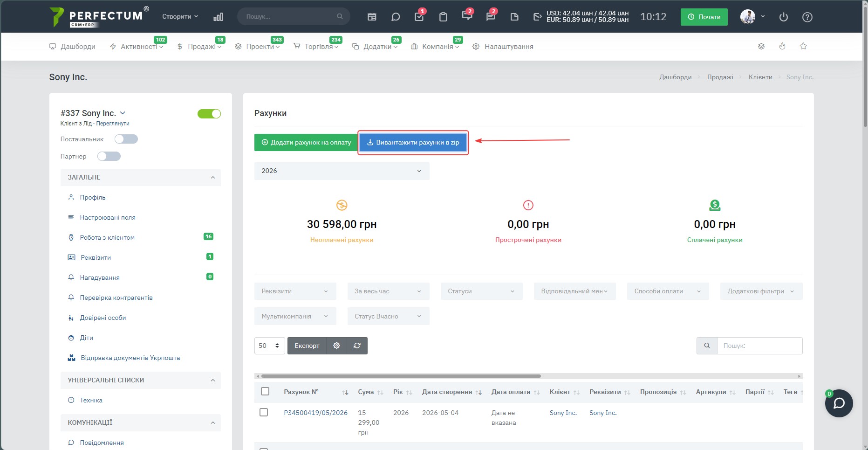Open the clipboard icon in header
This screenshot has width=868, height=450.
tap(443, 17)
